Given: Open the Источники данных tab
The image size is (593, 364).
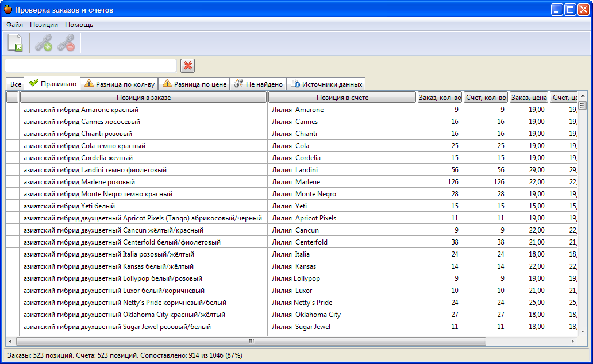Looking at the screenshot, I should (326, 84).
